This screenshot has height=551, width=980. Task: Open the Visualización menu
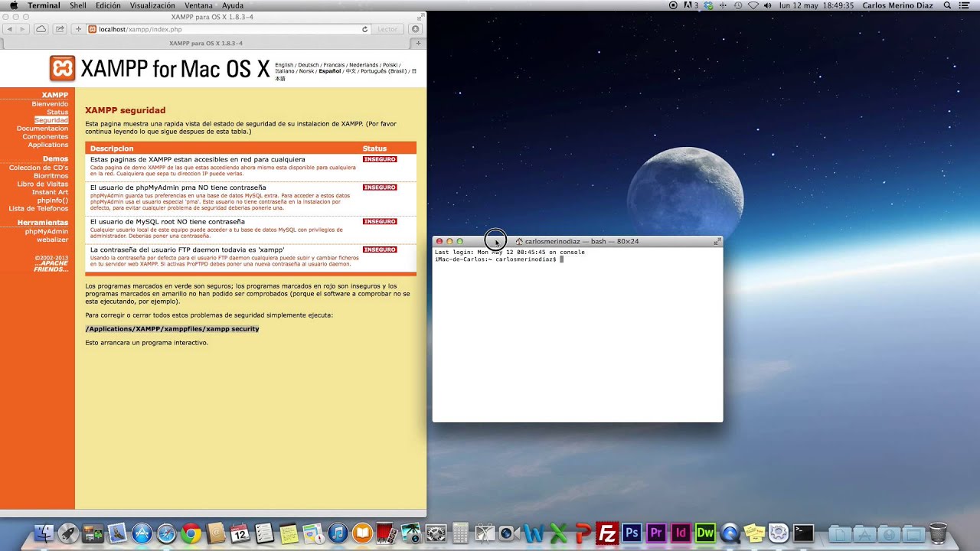click(152, 5)
